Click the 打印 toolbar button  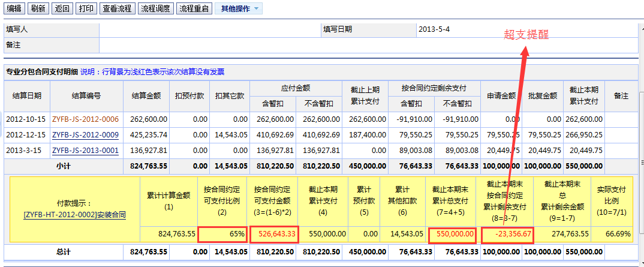coord(86,8)
